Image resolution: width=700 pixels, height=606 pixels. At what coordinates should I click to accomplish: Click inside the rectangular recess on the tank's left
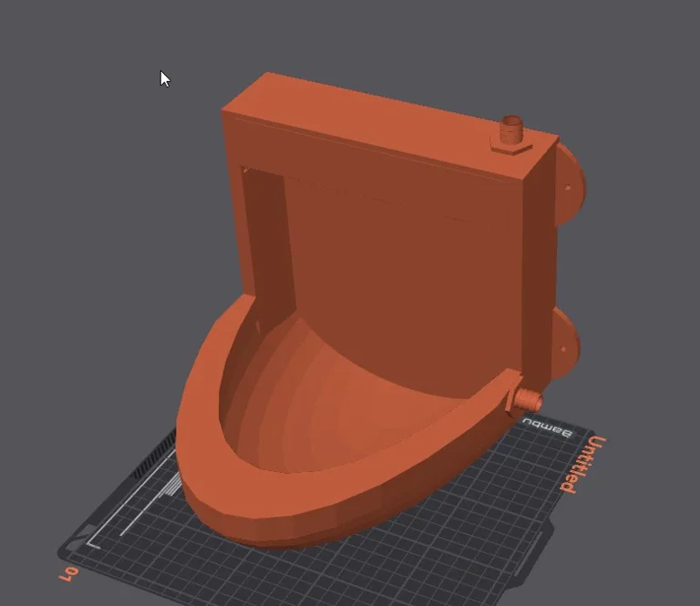(x=264, y=237)
